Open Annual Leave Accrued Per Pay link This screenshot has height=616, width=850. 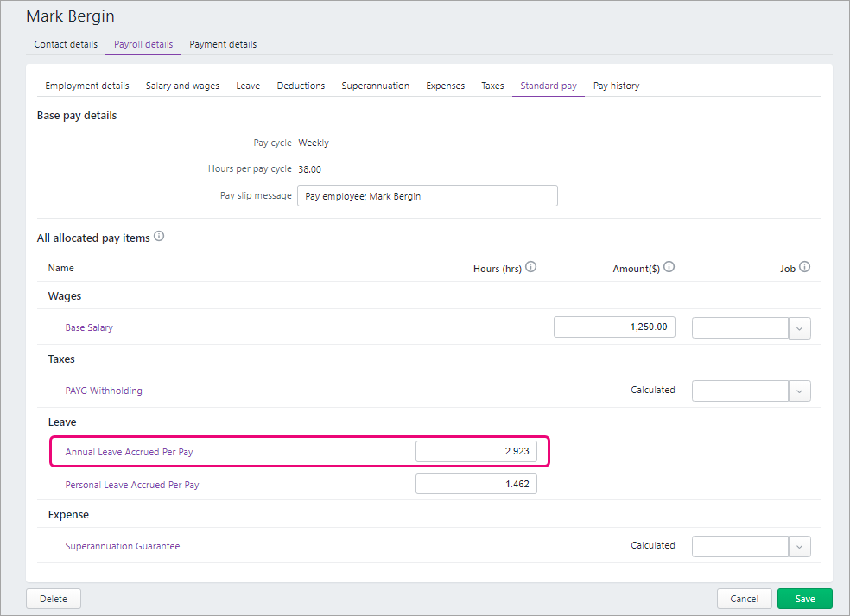pos(135,452)
